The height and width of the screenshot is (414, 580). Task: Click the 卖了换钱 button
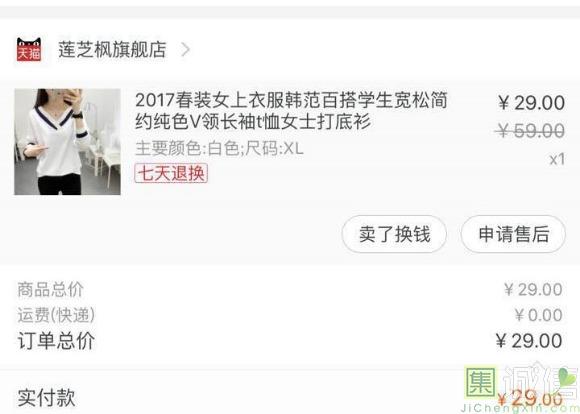(x=394, y=234)
